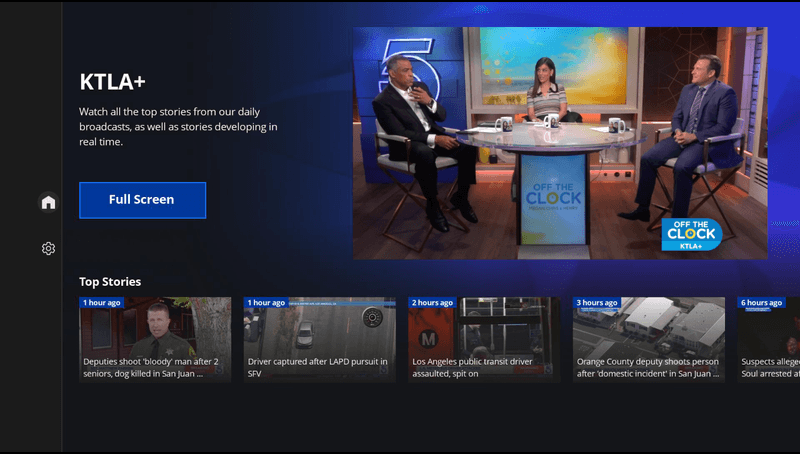Open story Driver captured after LAPD pursuit

pos(319,340)
